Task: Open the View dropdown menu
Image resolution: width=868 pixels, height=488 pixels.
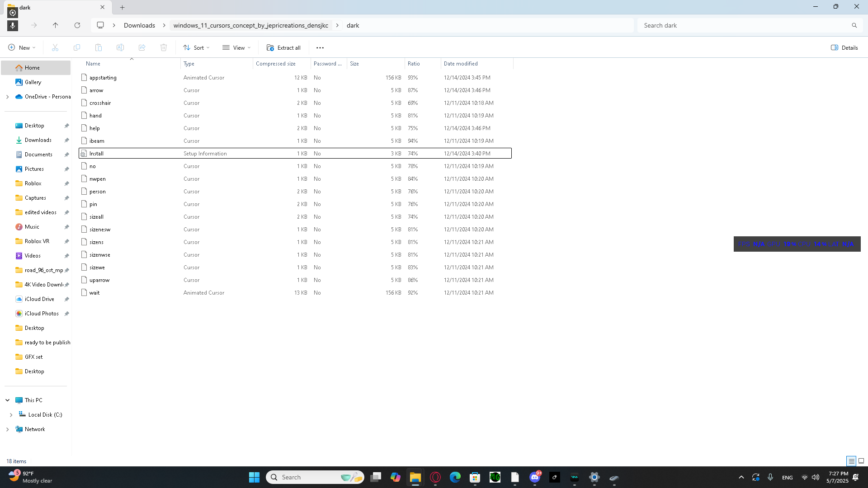Action: click(236, 47)
